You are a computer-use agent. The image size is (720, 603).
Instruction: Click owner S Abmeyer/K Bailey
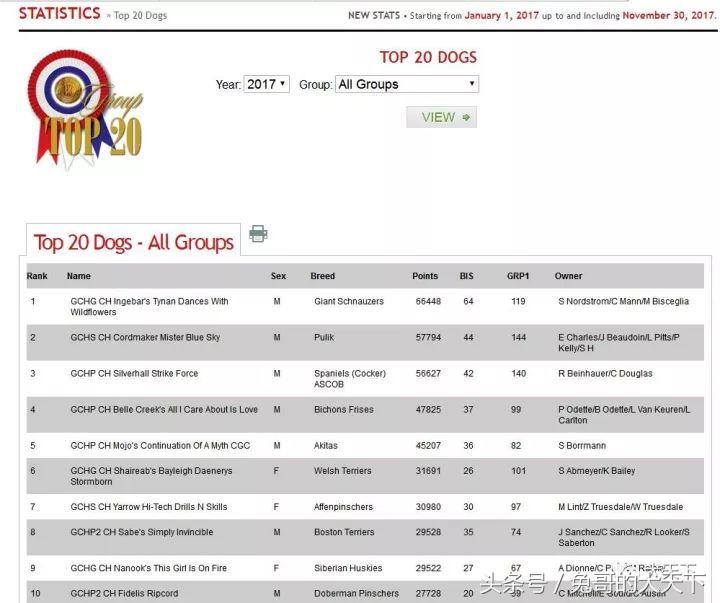pyautogui.click(x=596, y=471)
